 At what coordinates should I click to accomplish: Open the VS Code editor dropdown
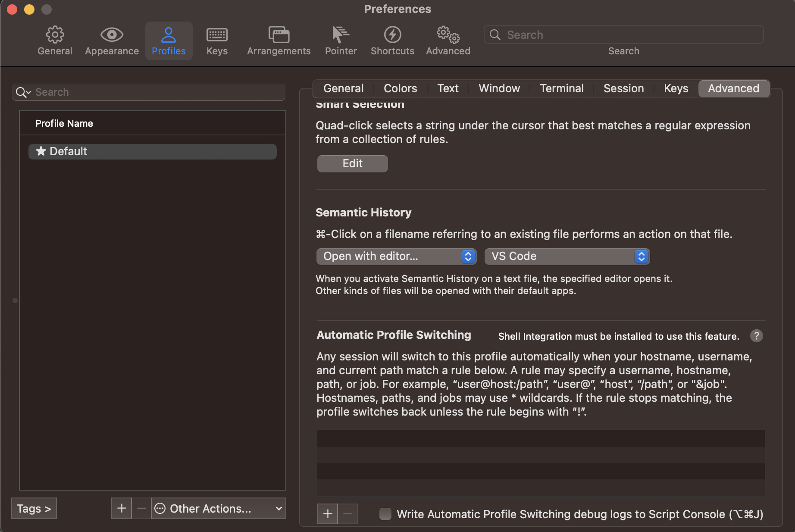coord(567,257)
